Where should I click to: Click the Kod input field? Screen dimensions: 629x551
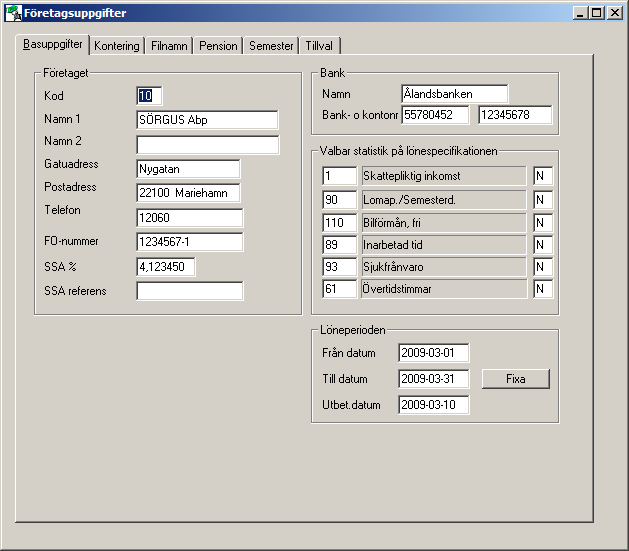pyautogui.click(x=149, y=96)
